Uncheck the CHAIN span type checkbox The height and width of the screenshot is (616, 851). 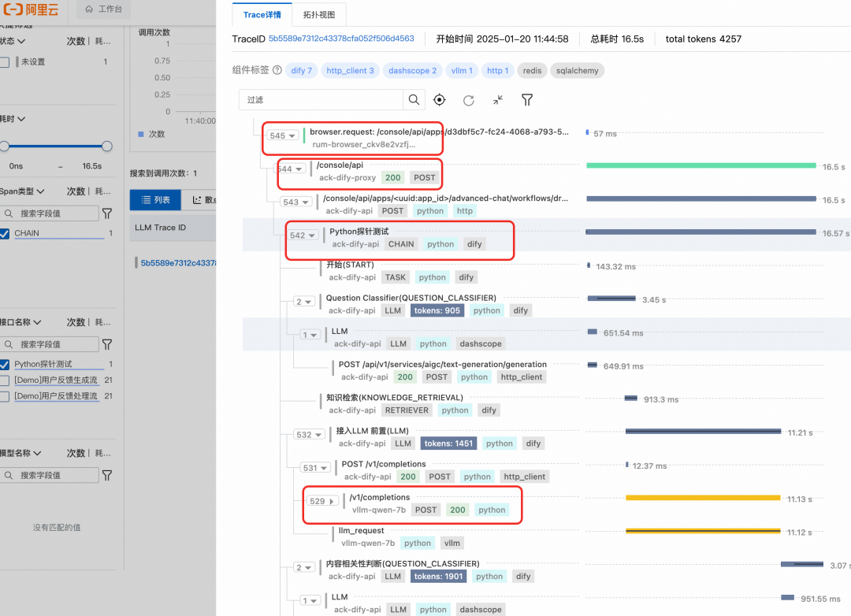pos(5,233)
